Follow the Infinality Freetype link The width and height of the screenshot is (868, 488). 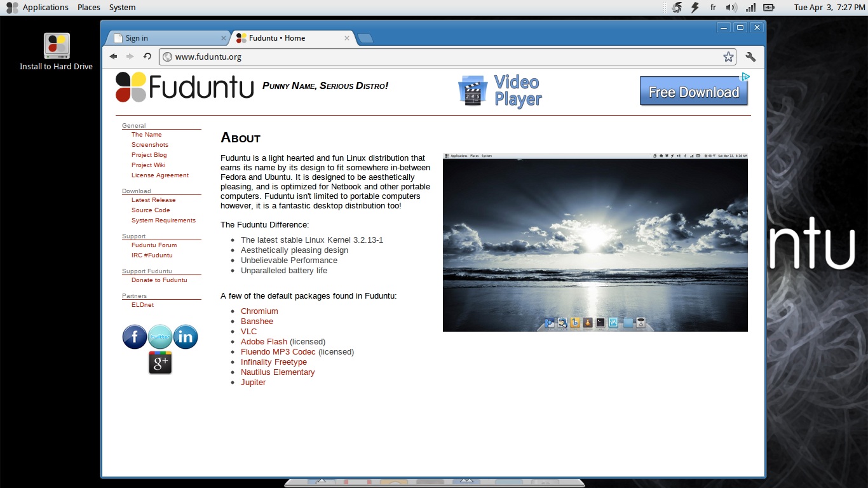[274, 362]
